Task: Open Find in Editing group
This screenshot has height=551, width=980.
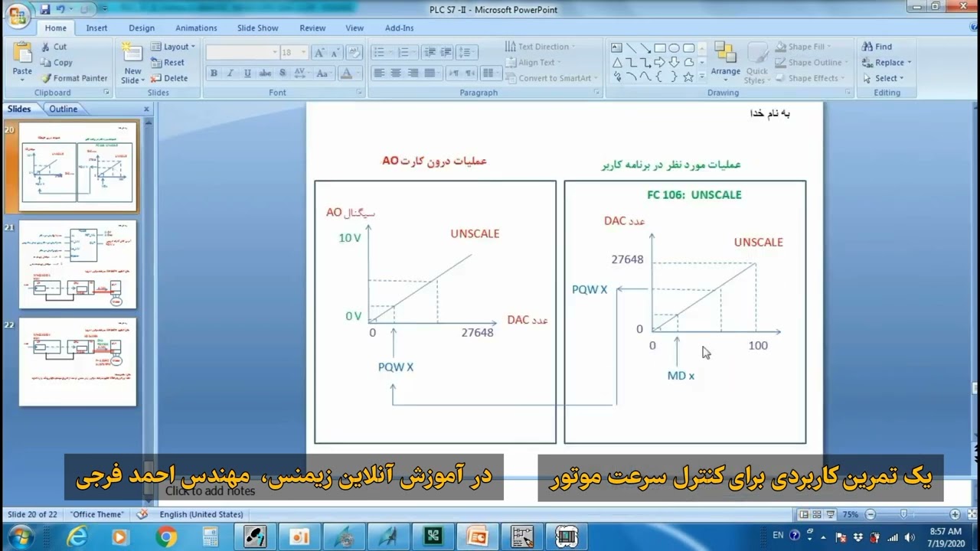Action: point(877,47)
